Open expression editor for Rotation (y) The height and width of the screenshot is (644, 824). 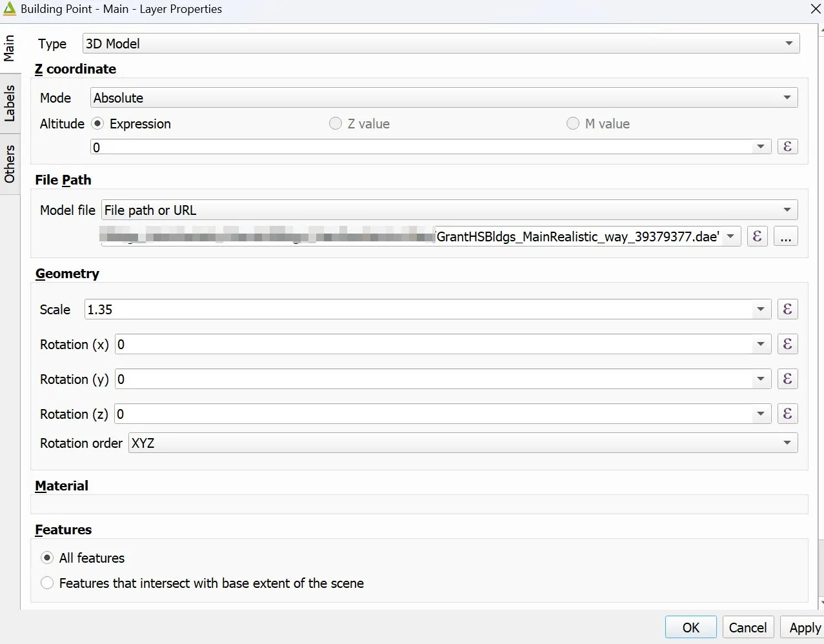[x=787, y=379]
